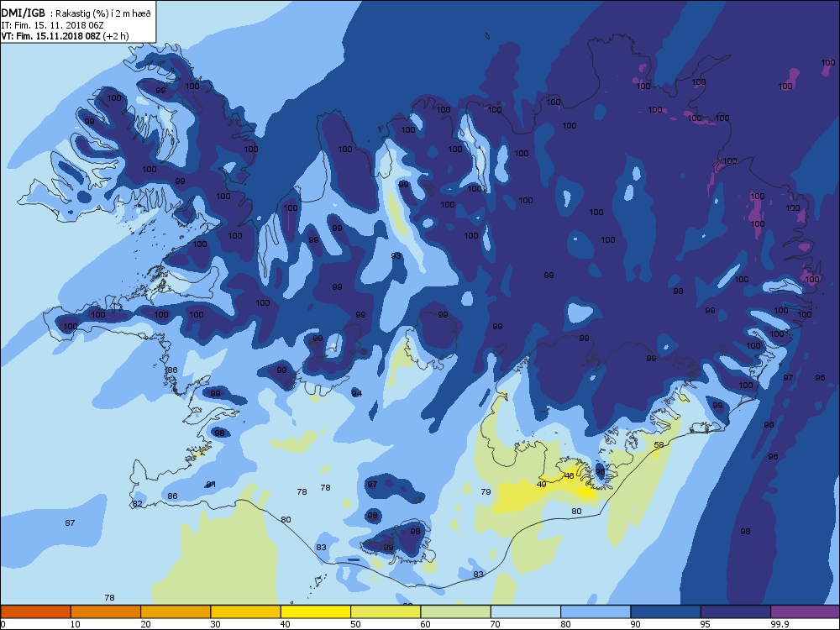The width and height of the screenshot is (840, 630).
Task: Click the 'DMI/IGB' title text
Action: 23,13
